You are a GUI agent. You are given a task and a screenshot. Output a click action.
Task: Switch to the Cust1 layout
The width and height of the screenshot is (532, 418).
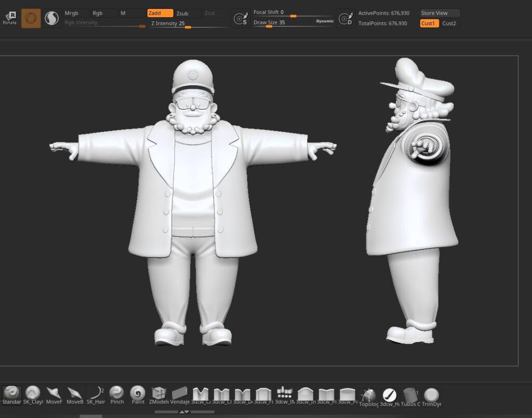(x=429, y=23)
